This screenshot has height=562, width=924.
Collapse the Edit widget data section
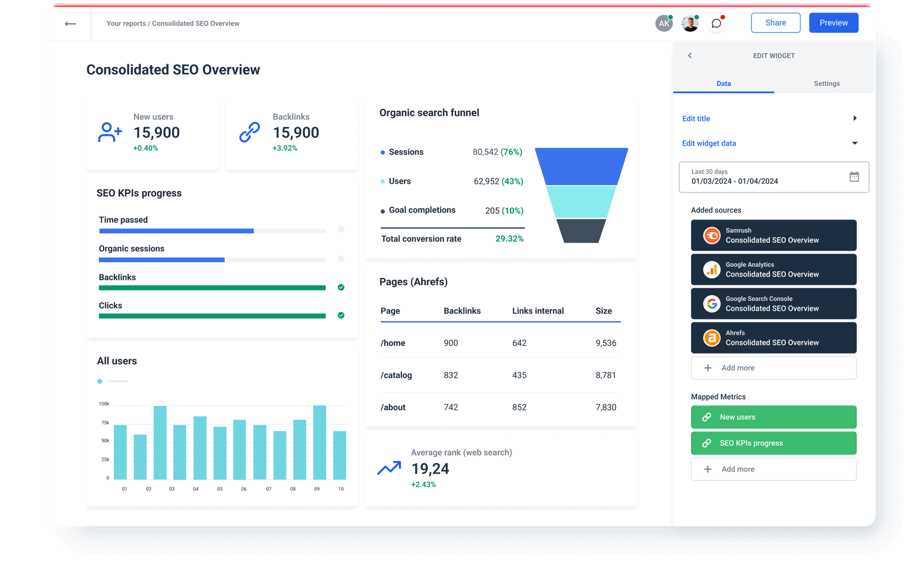855,143
